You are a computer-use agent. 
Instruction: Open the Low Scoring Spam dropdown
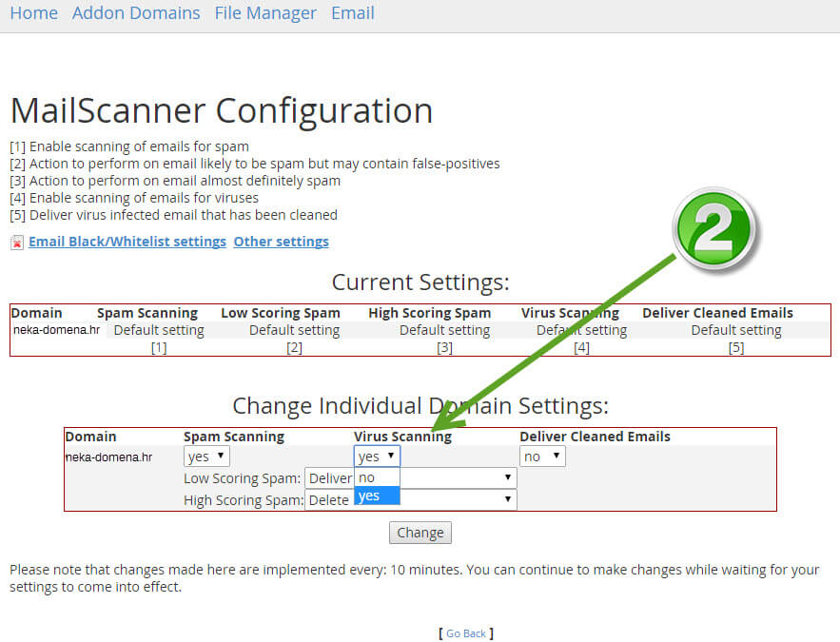[x=410, y=477]
